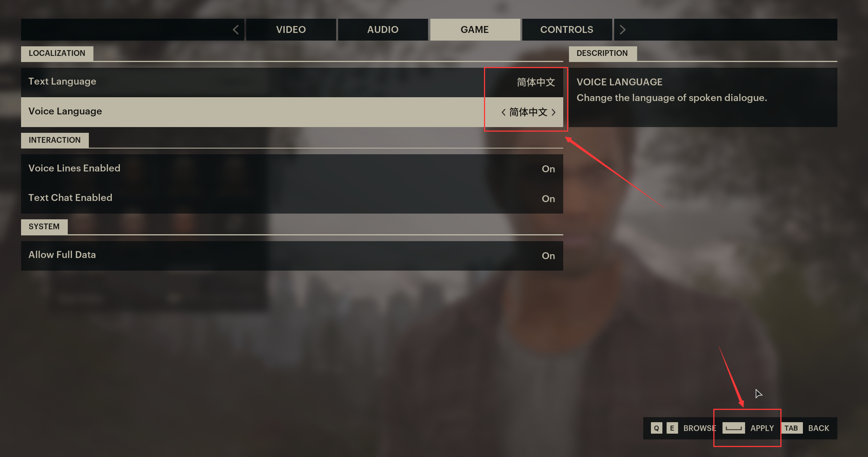Click the Q key icon for browse

pyautogui.click(x=656, y=428)
